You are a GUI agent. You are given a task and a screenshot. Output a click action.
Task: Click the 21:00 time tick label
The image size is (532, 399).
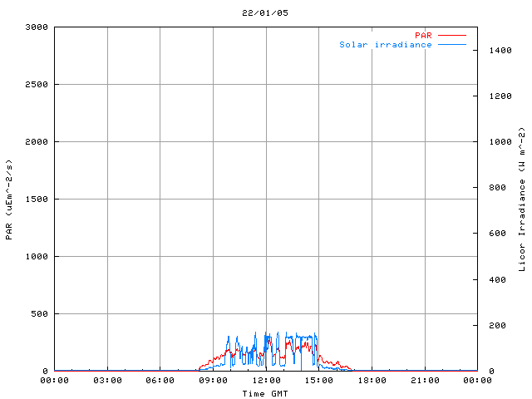[x=425, y=381]
